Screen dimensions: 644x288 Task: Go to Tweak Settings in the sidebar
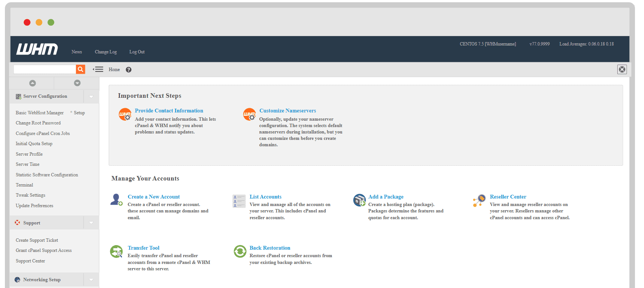click(30, 195)
